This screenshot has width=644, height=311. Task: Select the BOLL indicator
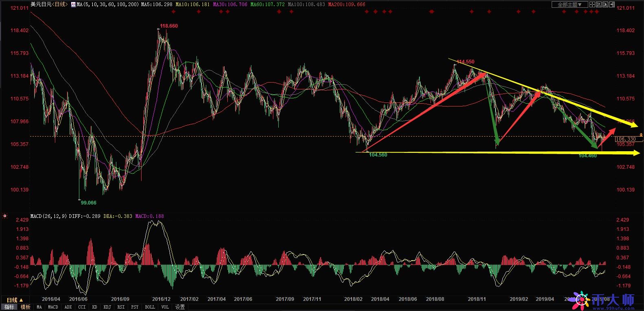pos(150,307)
